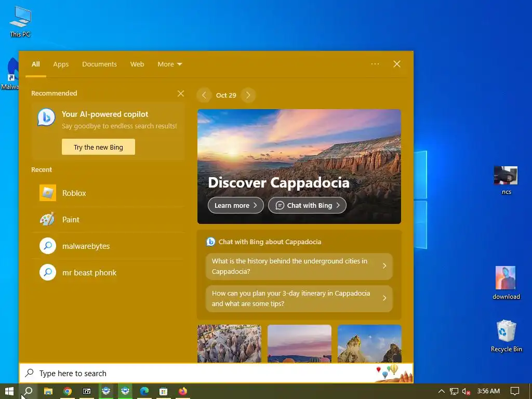
Task: Switch to the All search tab
Action: [36, 64]
